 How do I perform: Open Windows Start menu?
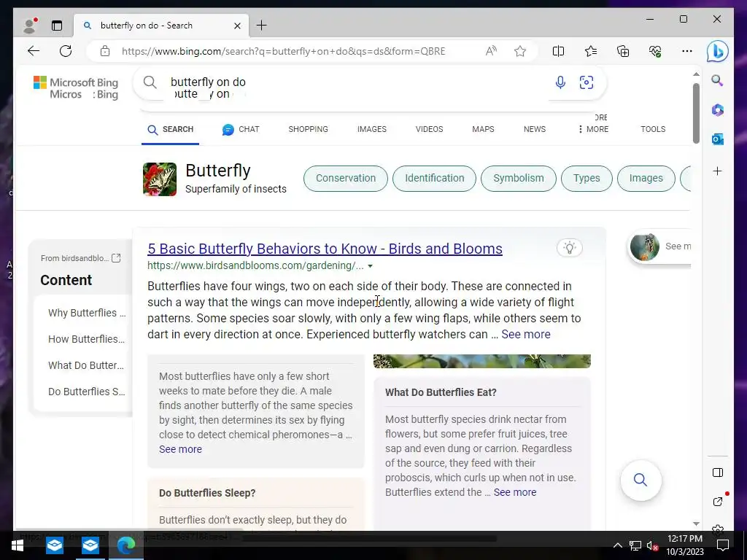point(18,545)
